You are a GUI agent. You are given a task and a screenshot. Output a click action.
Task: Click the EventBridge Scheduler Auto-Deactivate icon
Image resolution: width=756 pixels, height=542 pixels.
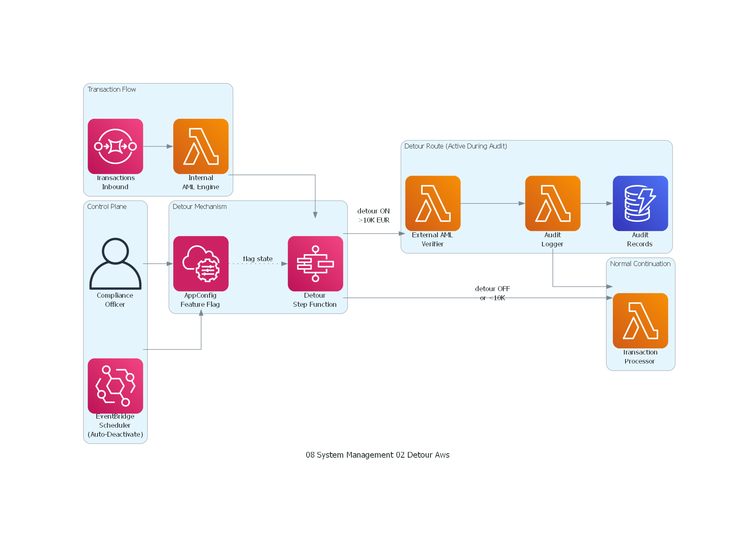(x=115, y=386)
